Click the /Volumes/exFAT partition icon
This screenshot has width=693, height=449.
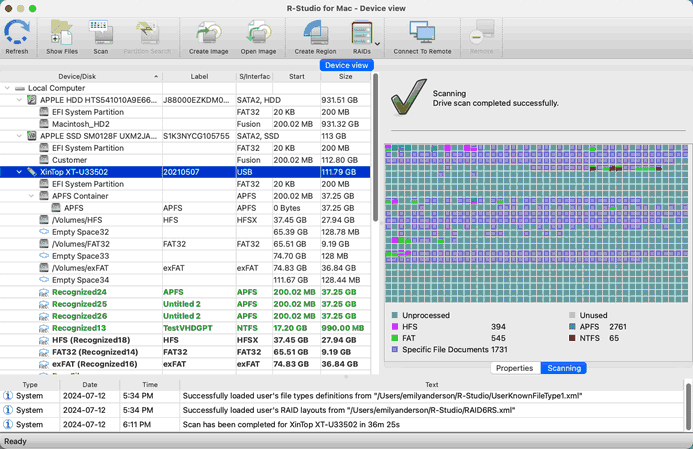pos(44,267)
